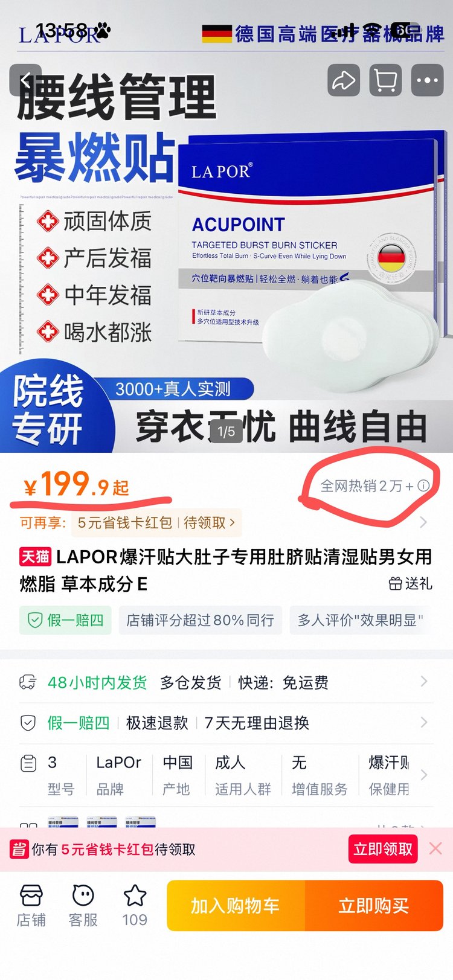Tap 立即购买 button

tap(374, 906)
